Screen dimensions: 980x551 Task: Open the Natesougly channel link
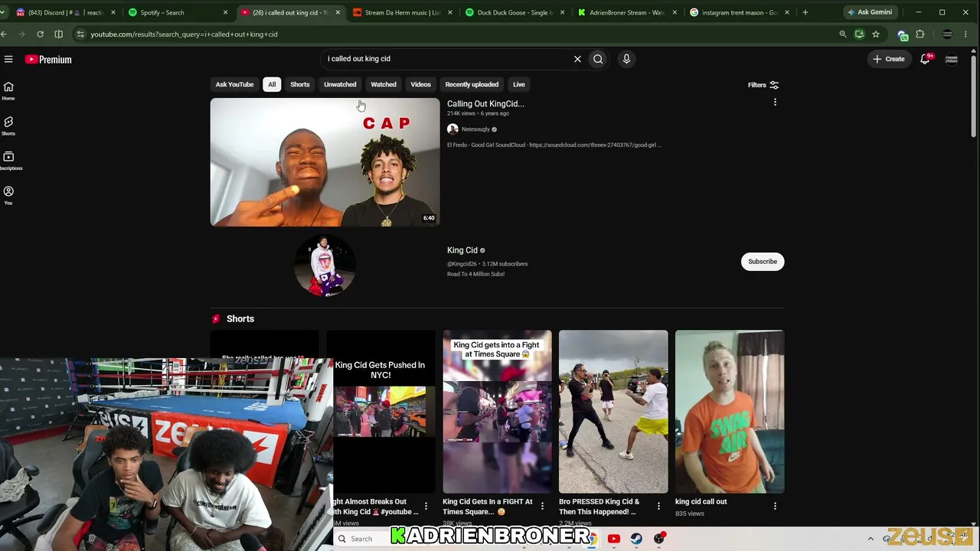[x=475, y=129]
